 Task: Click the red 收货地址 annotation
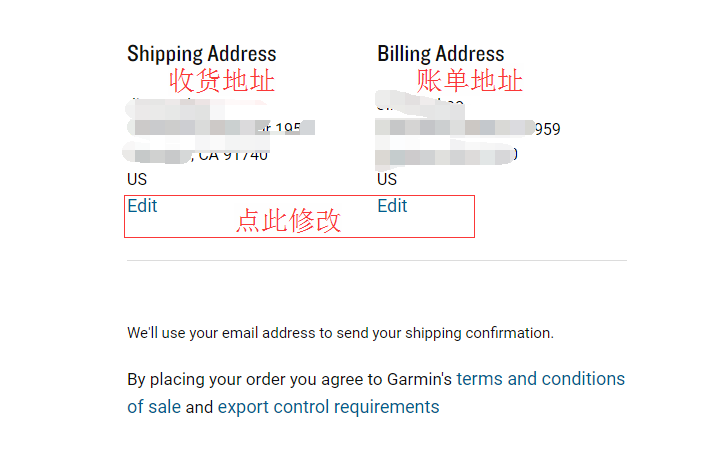pyautogui.click(x=221, y=81)
